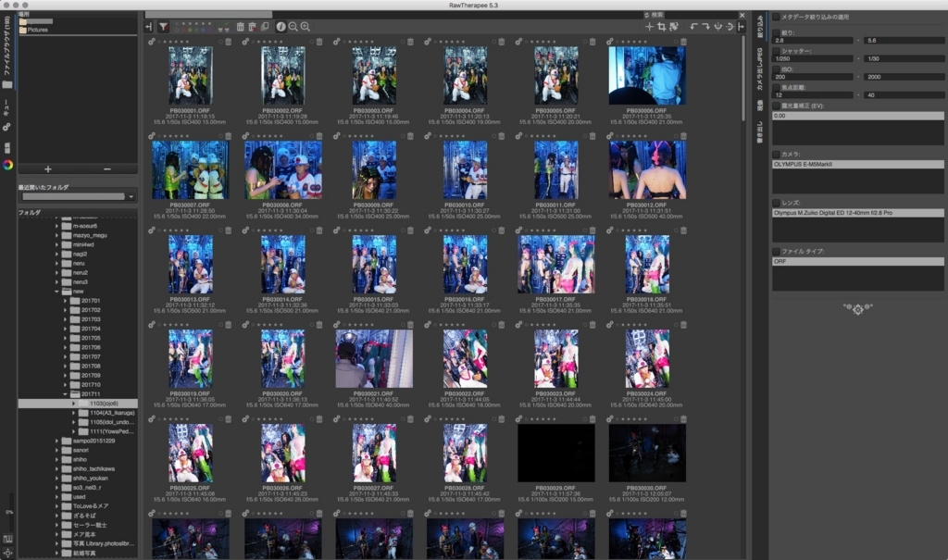Click the ISO minimum value field 200

[813, 77]
